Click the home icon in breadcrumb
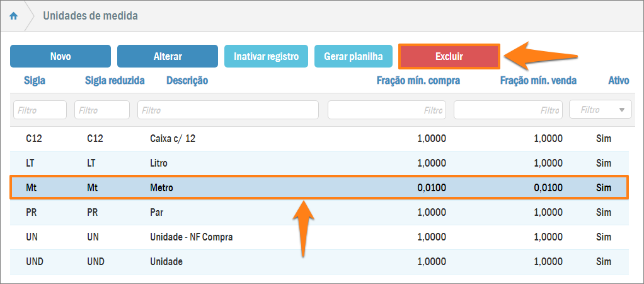 [x=13, y=16]
